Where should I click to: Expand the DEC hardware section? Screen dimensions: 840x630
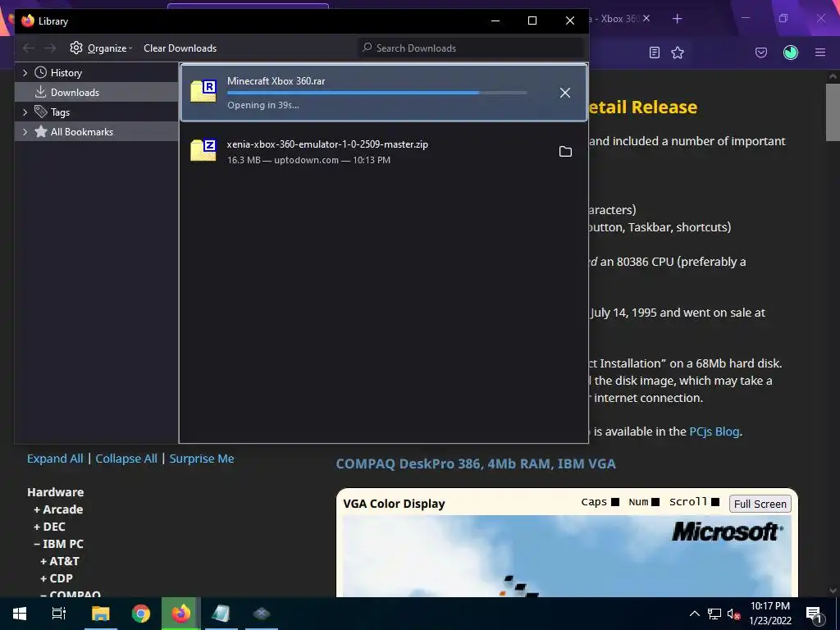[49, 527]
